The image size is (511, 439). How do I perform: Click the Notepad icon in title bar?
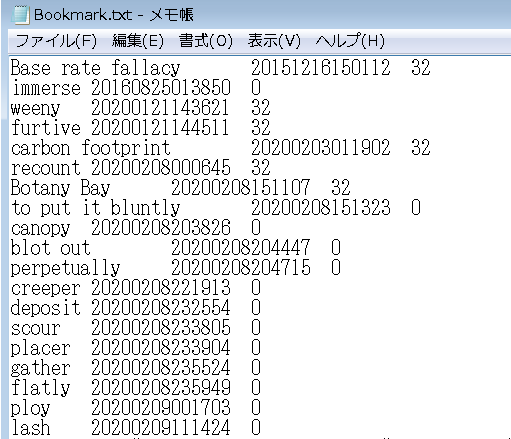[x=21, y=15]
